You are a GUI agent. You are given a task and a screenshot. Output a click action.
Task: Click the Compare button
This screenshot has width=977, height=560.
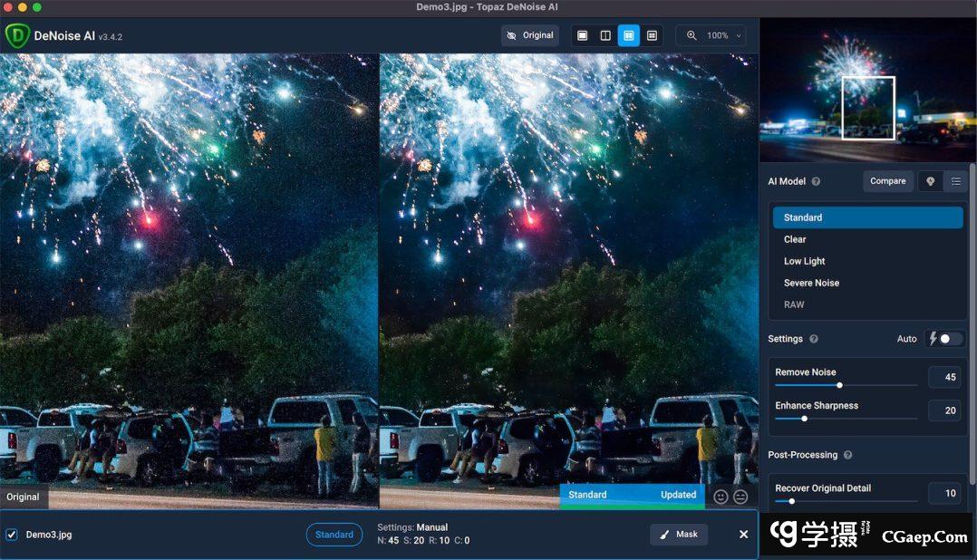887,181
